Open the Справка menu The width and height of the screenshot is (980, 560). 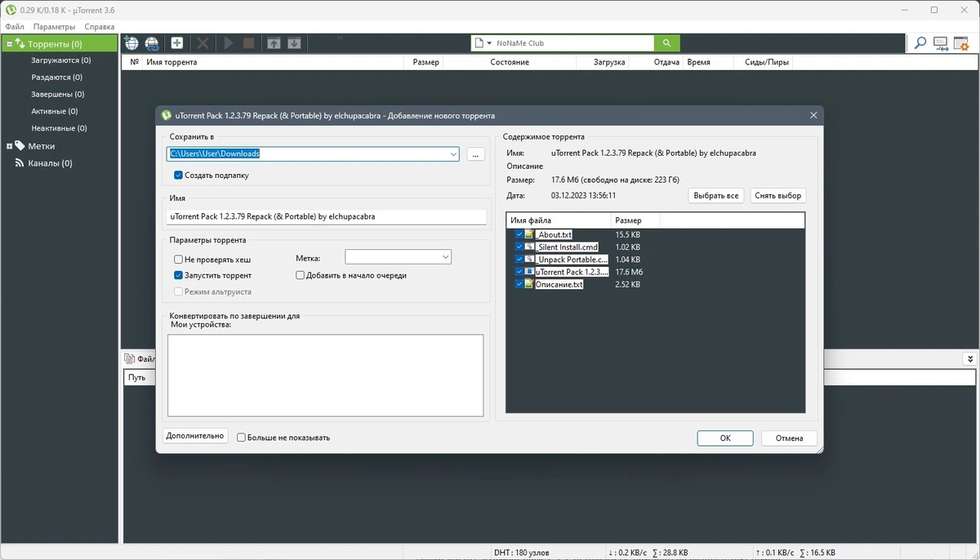coord(100,26)
